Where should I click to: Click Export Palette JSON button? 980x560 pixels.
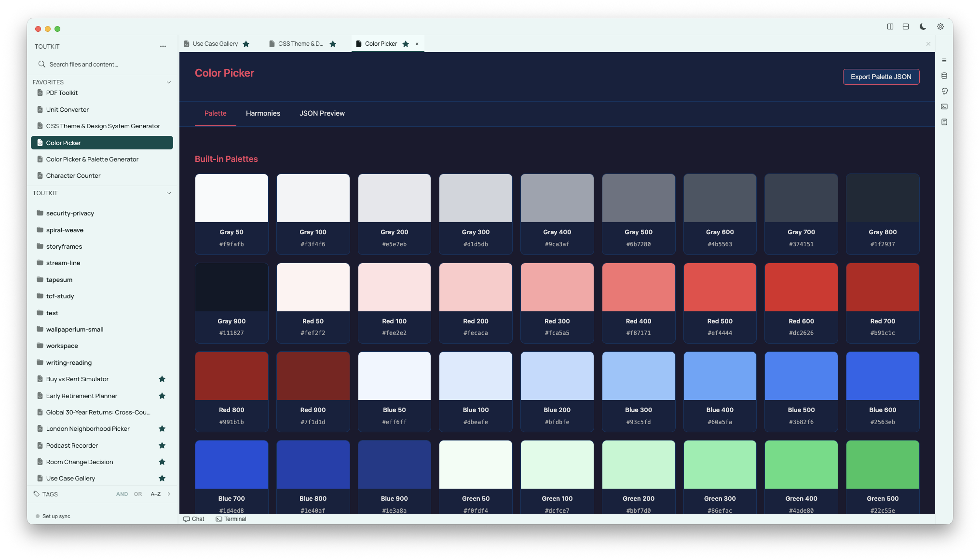pyautogui.click(x=881, y=77)
